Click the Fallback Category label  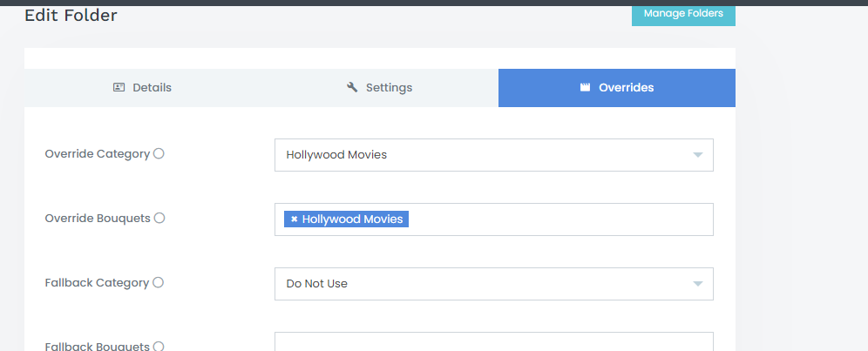coord(97,283)
